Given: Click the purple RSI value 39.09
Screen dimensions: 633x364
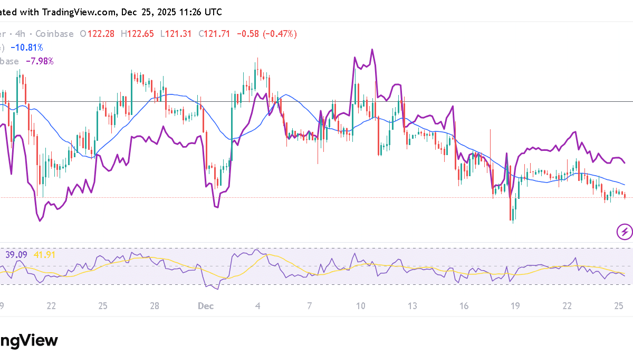Looking at the screenshot, I should click(16, 255).
